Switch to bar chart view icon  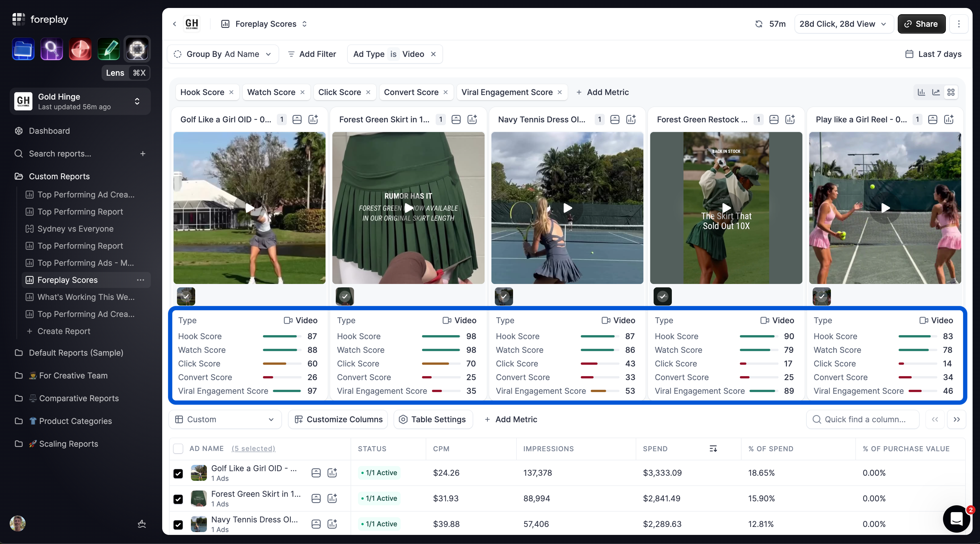pos(921,92)
